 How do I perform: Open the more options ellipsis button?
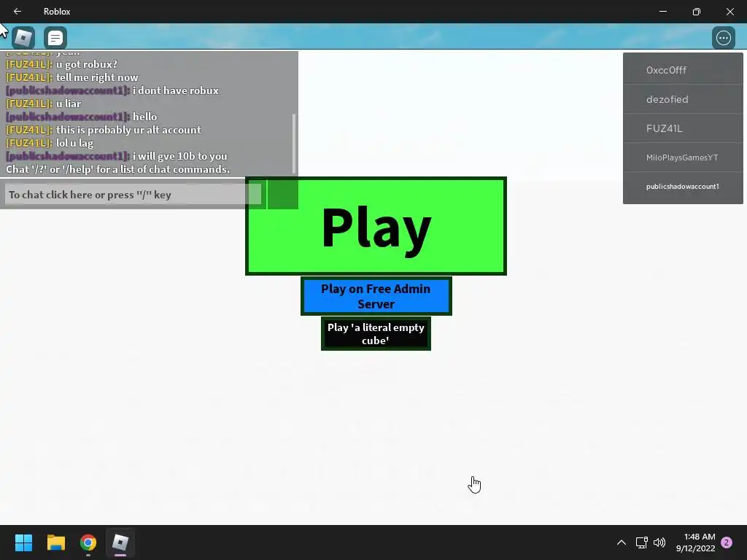tap(723, 38)
